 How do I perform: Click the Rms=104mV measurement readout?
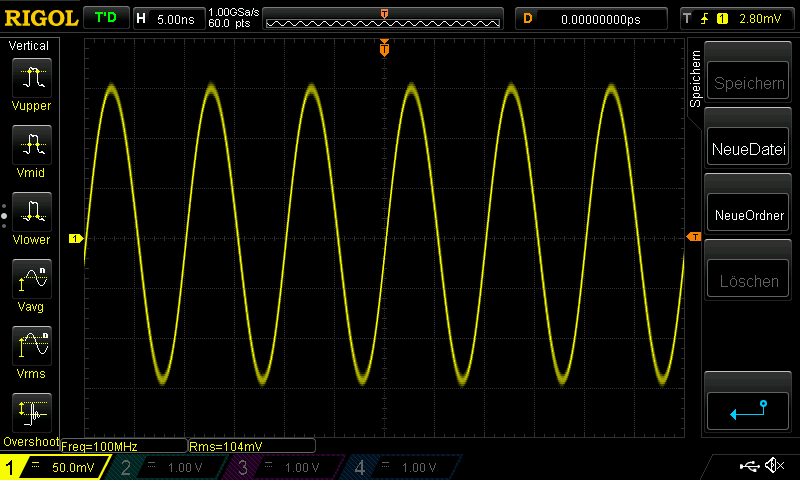tap(252, 446)
